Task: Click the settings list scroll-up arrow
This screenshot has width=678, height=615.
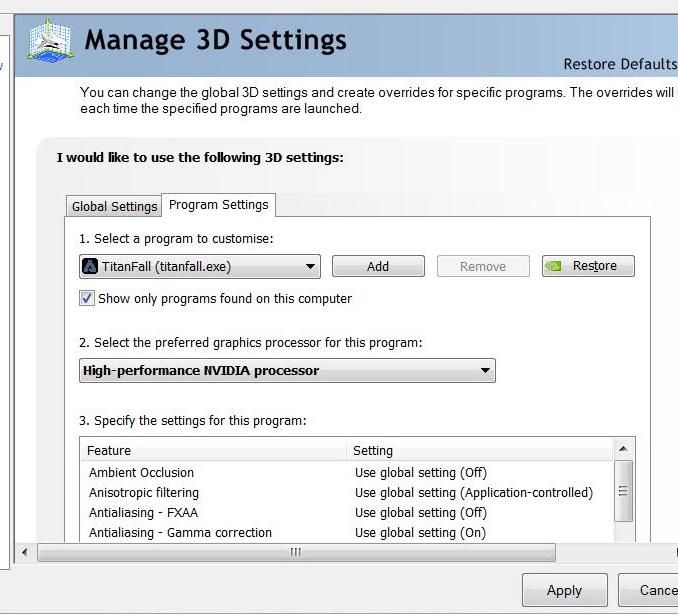Action: point(623,449)
